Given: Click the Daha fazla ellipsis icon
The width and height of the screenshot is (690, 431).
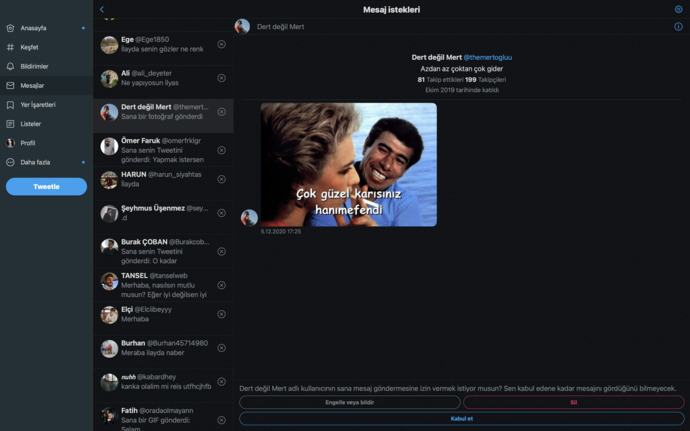Looking at the screenshot, I should (11, 162).
